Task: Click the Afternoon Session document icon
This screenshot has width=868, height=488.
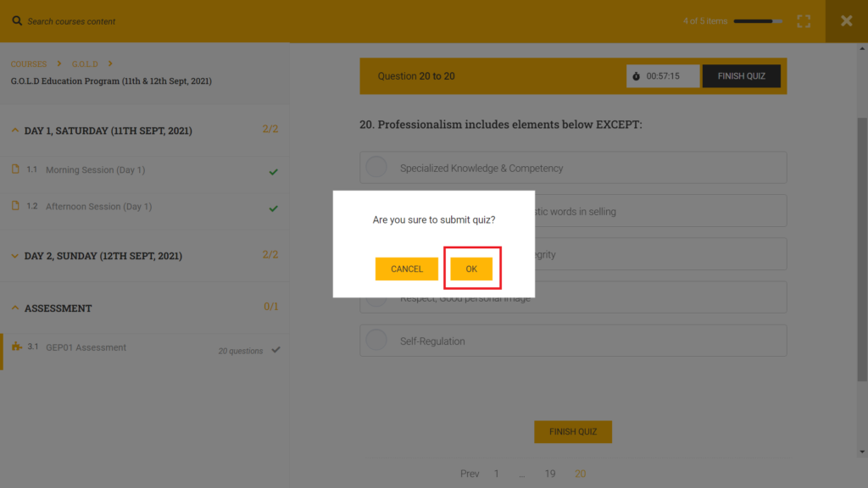Action: point(14,206)
